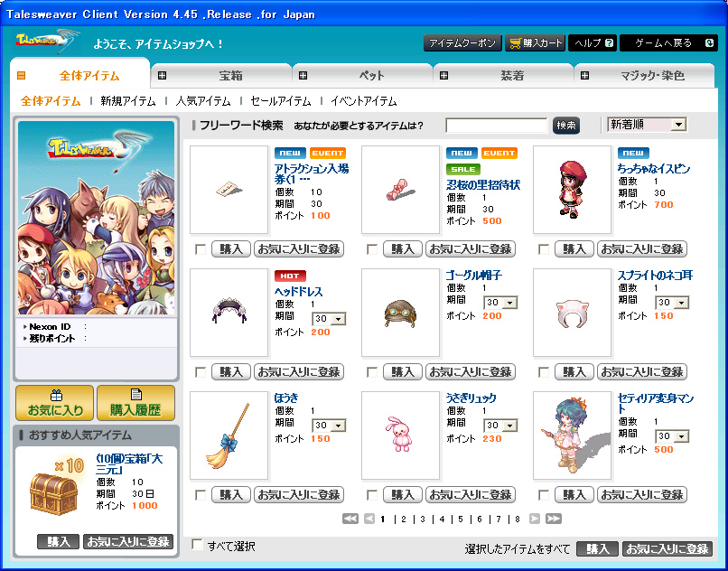
Task: Click the attraction ticket item thumbnail
Action: tap(229, 190)
